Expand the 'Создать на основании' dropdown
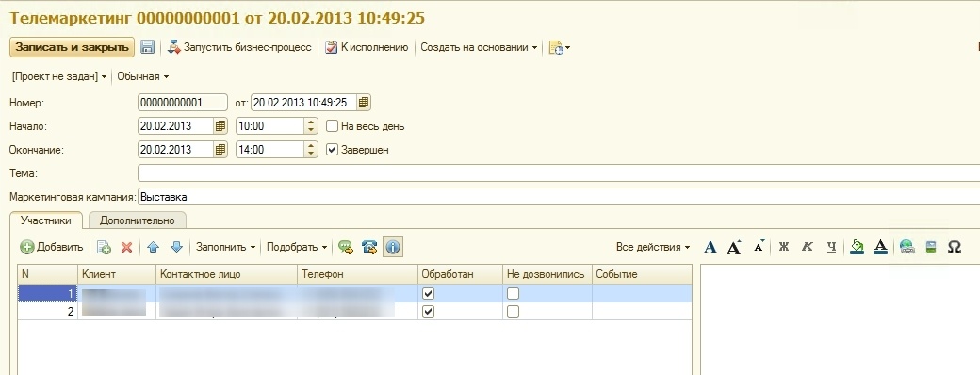Viewport: 980px width, 375px height. [x=479, y=47]
